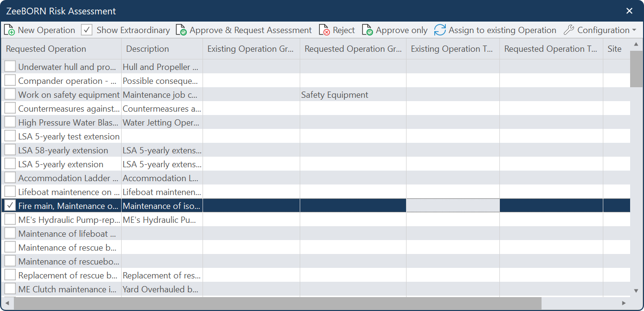Close the ZeeBORN Risk Assessment window

[629, 11]
